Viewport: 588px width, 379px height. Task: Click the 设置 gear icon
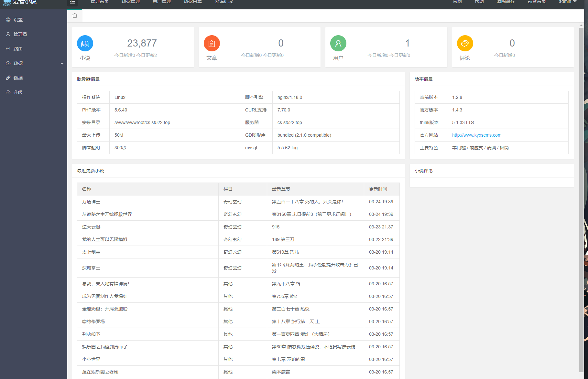(8, 19)
